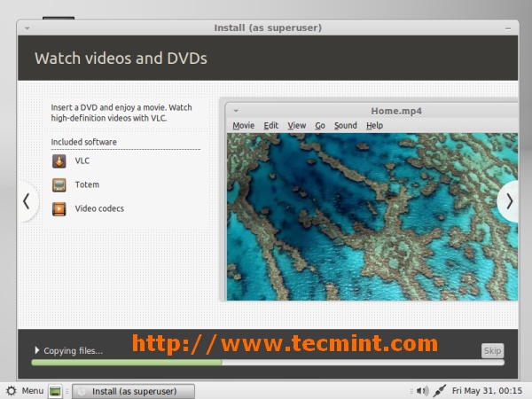Open the volume control in the tray

(x=422, y=391)
